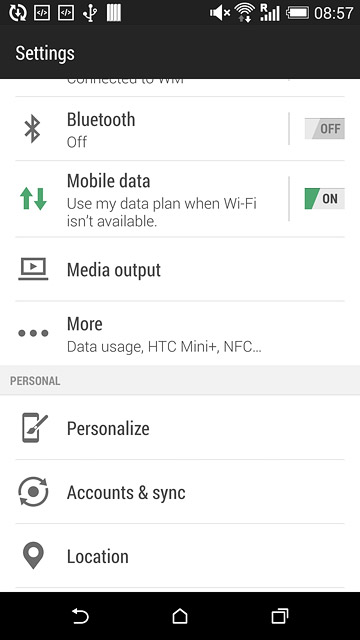
Task: Open the Media output settings row
Action: click(x=180, y=269)
